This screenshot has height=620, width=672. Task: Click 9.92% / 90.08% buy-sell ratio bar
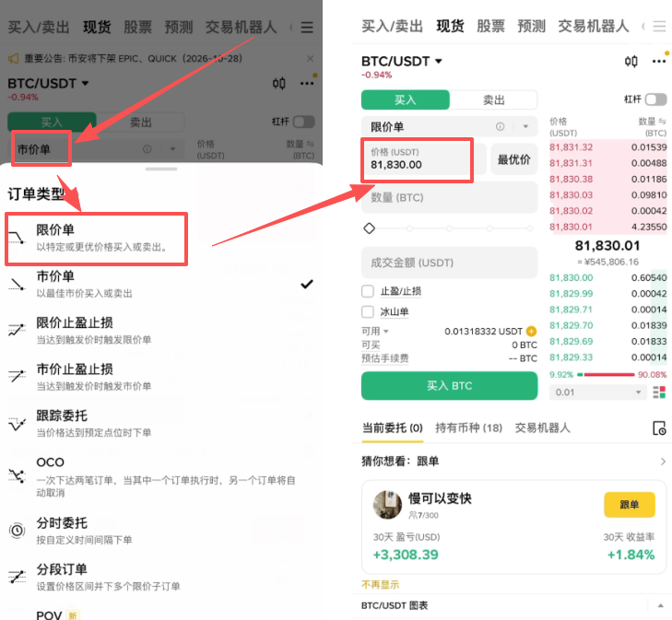pos(607,375)
